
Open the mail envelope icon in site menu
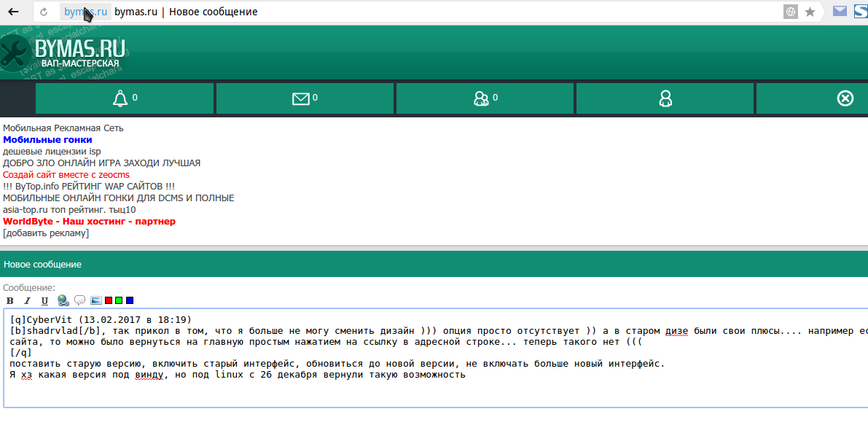tap(300, 98)
